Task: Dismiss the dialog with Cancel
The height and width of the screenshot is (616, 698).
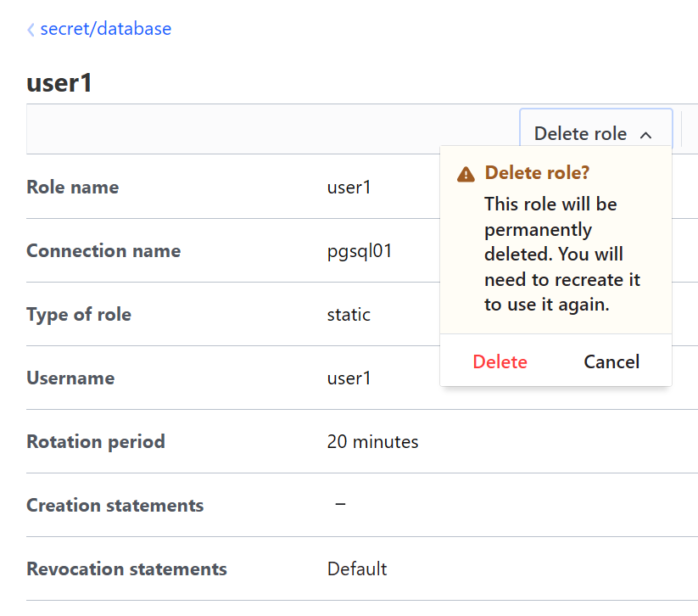Action: 611,361
